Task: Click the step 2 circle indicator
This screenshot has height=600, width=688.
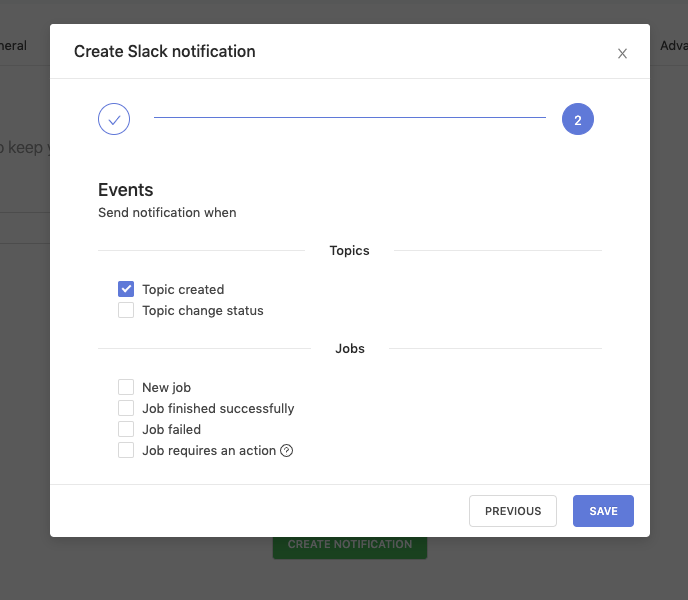Action: coord(577,119)
